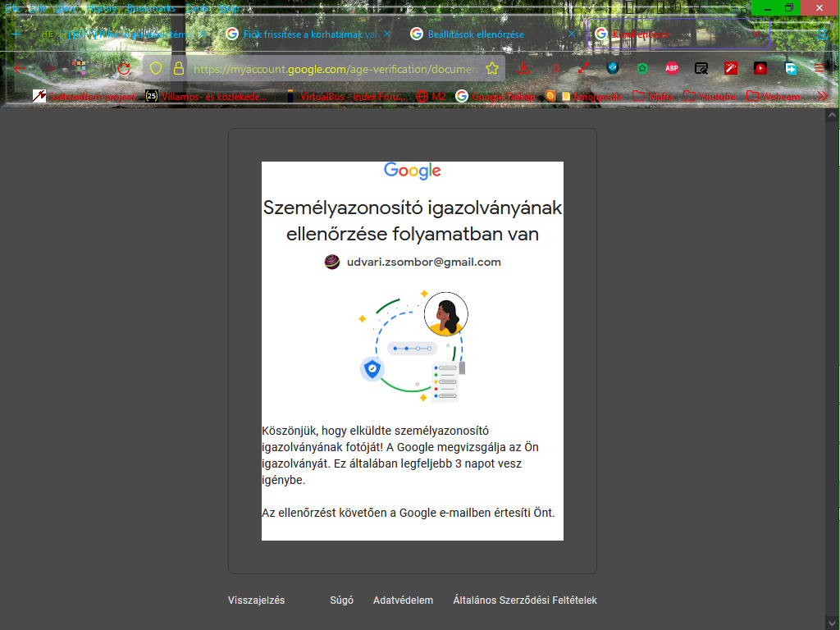Open Általános Szerződési Feltételek link
This screenshot has height=630, width=840.
point(525,600)
